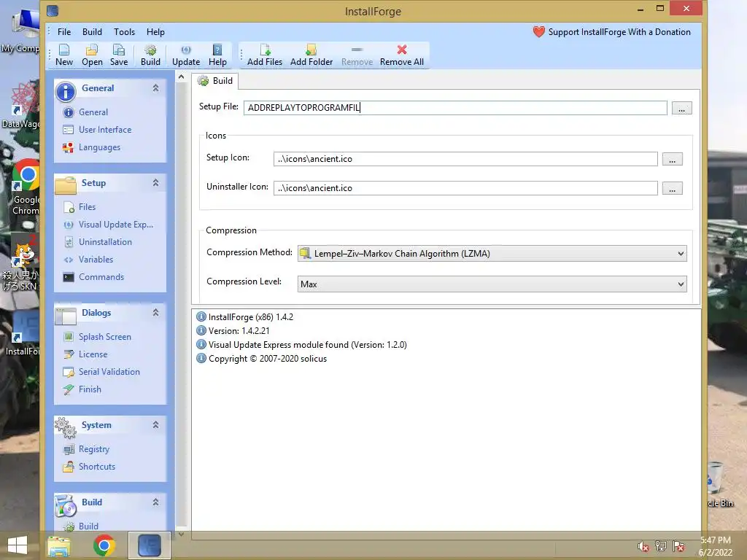Browse for the Uninstaller Icon file

tap(672, 188)
